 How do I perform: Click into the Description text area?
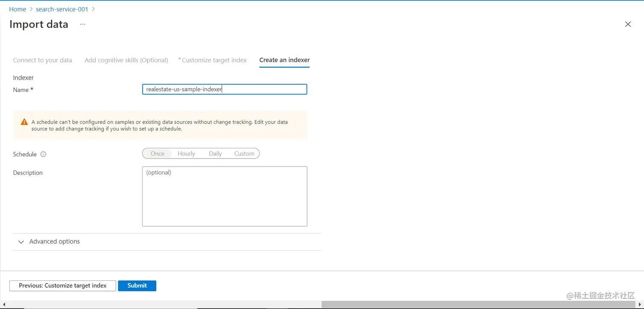pyautogui.click(x=224, y=196)
